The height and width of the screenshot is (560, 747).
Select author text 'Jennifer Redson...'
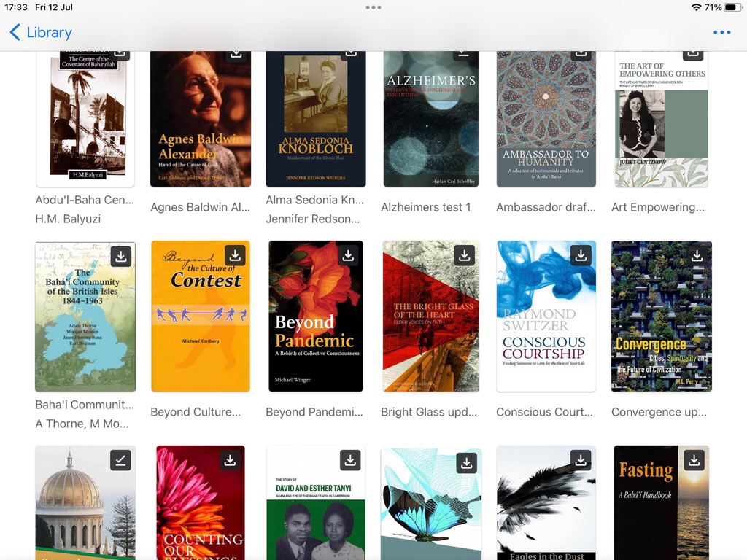coord(313,219)
